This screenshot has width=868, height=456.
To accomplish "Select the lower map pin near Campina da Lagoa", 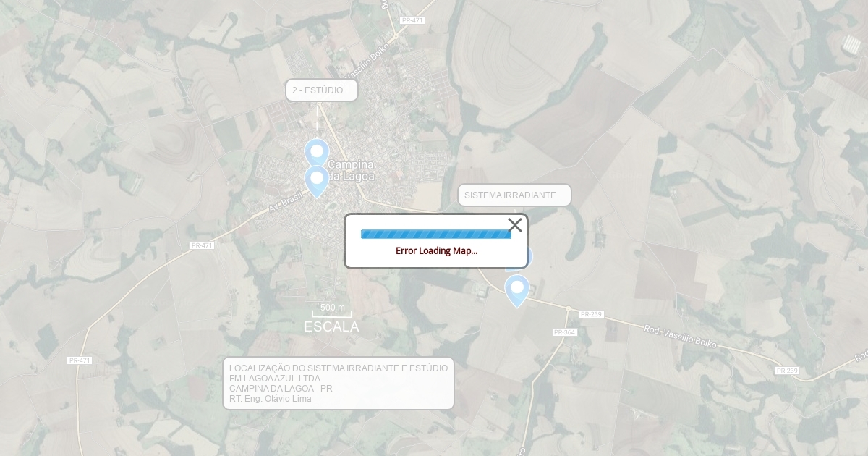I will [317, 182].
